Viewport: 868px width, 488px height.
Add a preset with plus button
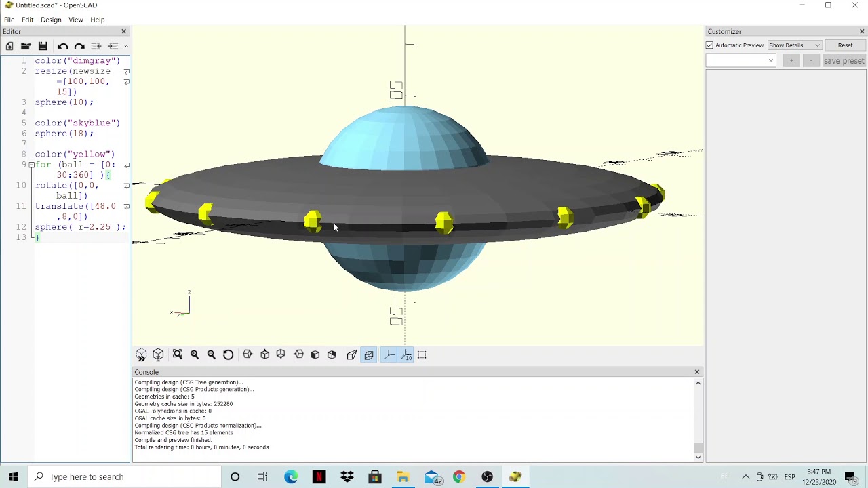point(791,61)
